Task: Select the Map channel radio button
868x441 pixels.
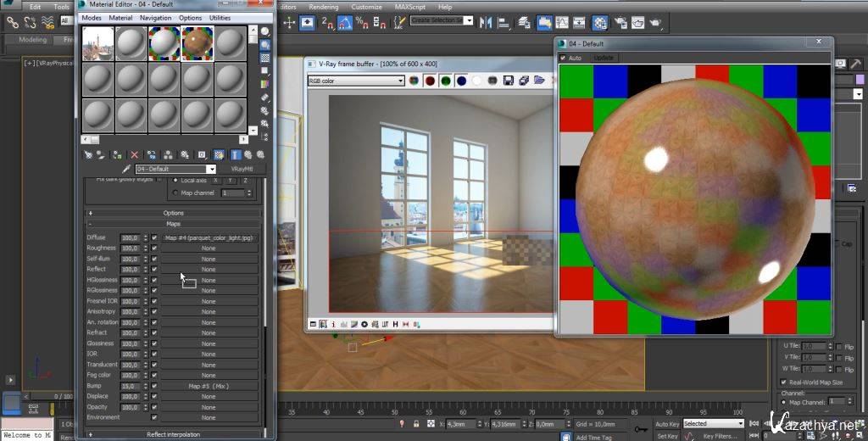Action: [x=175, y=193]
